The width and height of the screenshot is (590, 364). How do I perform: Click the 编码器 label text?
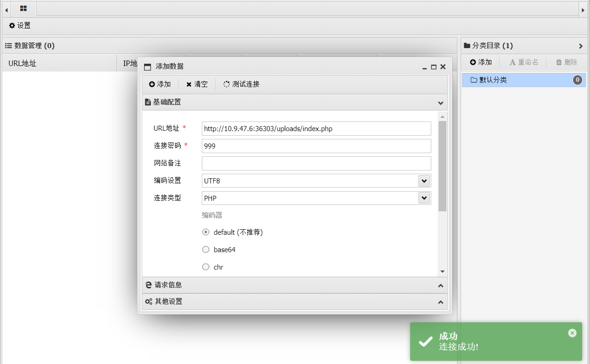pos(212,215)
